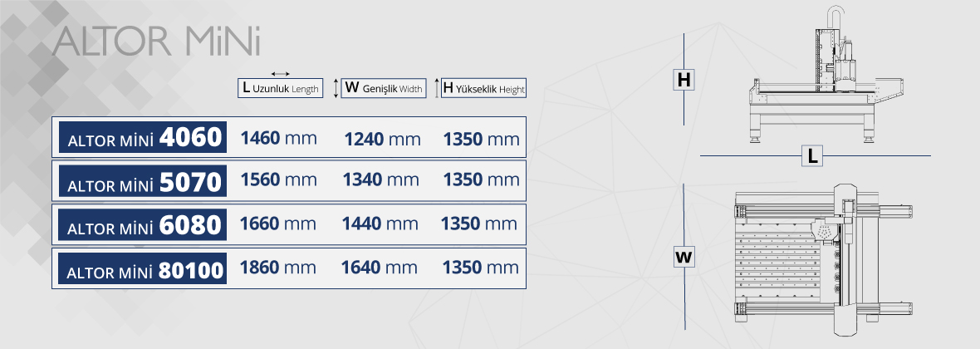This screenshot has width=980, height=349.
Task: Select the W Genişlik Width legend box
Action: (384, 88)
